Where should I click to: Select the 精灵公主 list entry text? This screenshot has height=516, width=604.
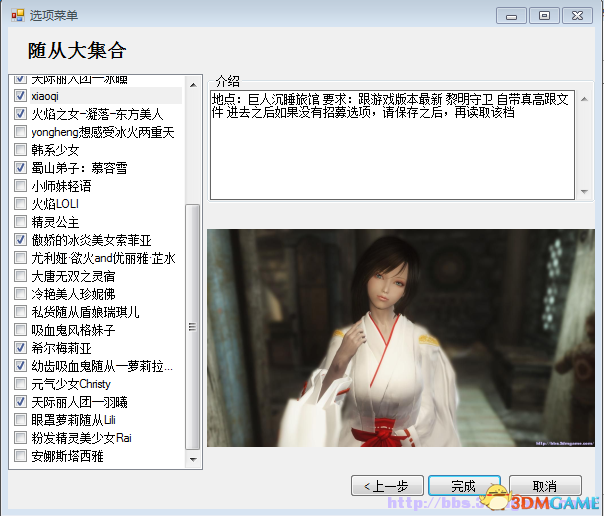(x=55, y=222)
